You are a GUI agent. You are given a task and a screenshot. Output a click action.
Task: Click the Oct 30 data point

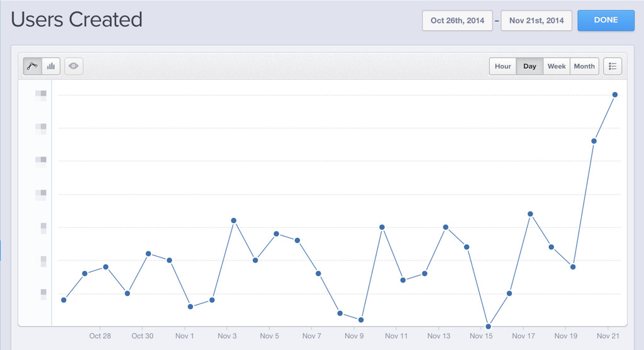148,254
